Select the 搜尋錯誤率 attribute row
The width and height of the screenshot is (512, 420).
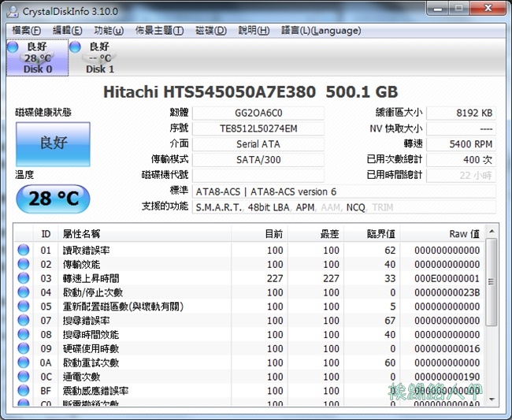(250, 321)
